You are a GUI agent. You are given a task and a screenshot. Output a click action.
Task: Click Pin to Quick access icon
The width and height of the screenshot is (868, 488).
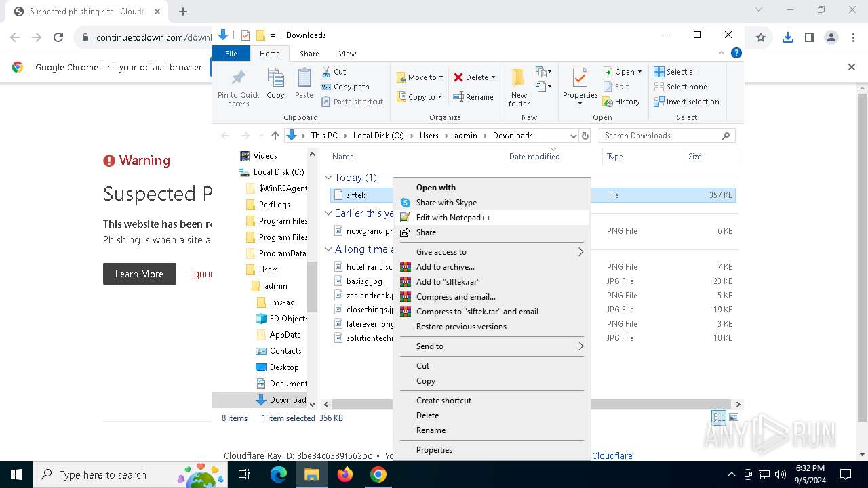click(x=238, y=87)
